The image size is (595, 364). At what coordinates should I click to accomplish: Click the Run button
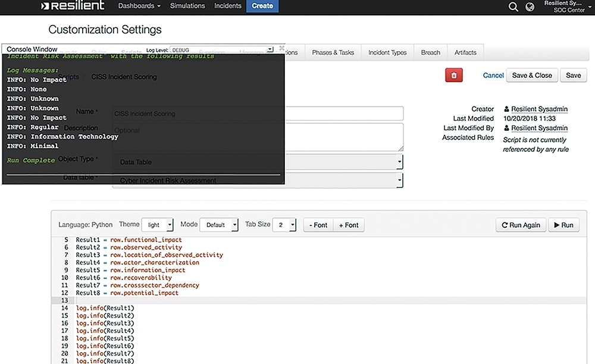pos(563,225)
